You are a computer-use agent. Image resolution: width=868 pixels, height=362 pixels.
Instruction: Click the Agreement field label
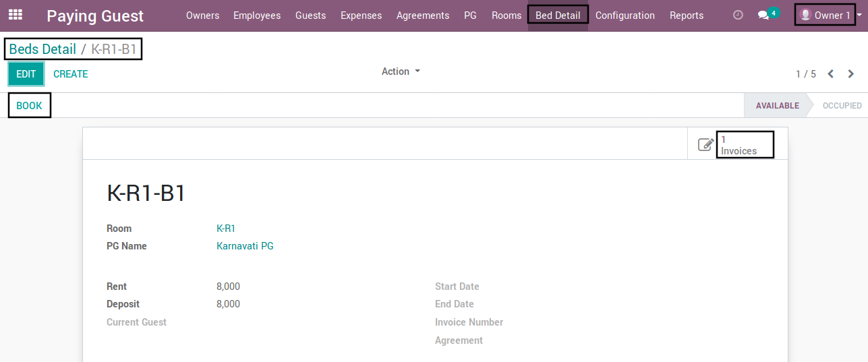coord(459,340)
